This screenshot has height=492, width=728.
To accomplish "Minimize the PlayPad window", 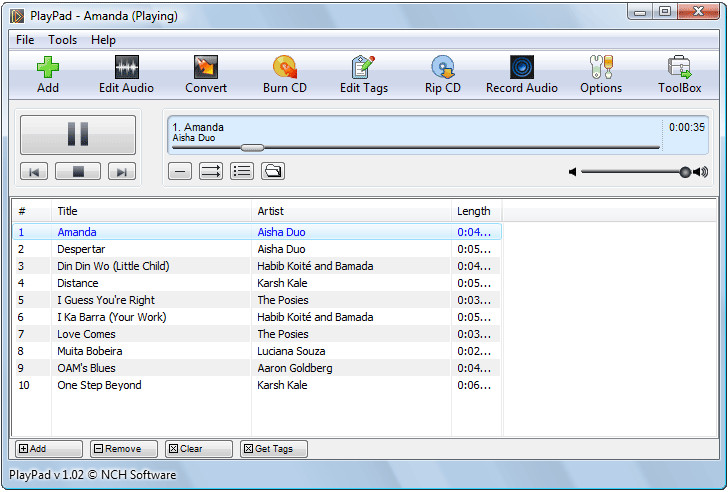I will click(x=640, y=12).
